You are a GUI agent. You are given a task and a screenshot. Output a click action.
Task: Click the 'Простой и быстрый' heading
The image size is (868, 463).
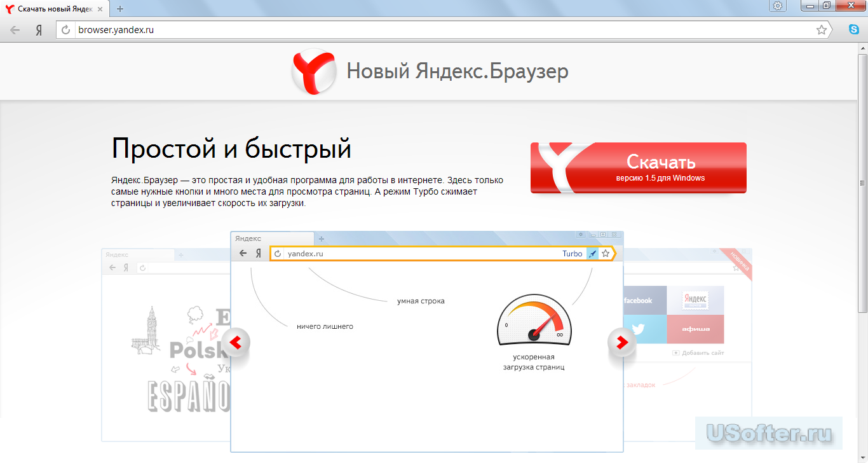click(x=231, y=149)
